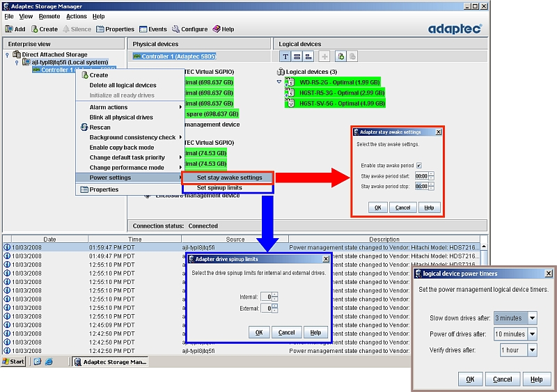Click the Help book toolbar icon
The width and height of the screenshot is (557, 392).
click(x=217, y=29)
